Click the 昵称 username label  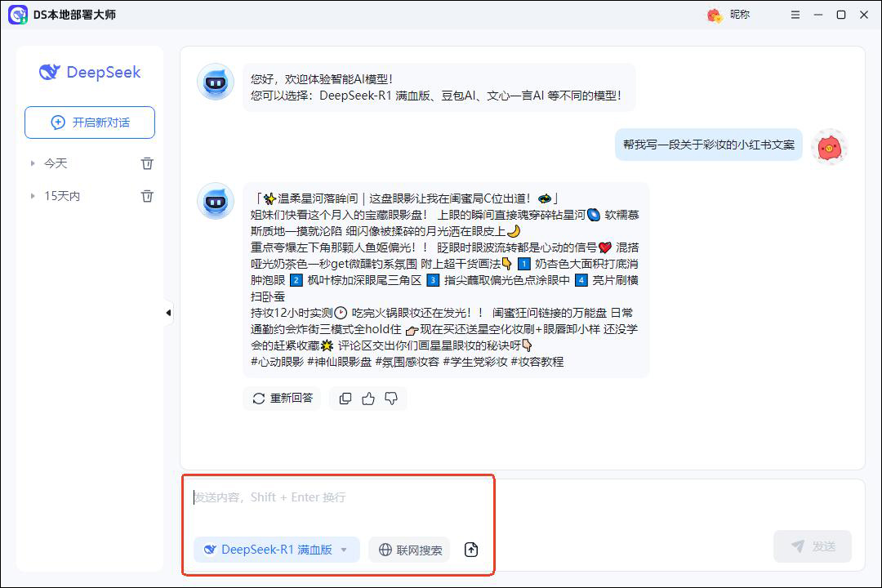click(x=740, y=15)
